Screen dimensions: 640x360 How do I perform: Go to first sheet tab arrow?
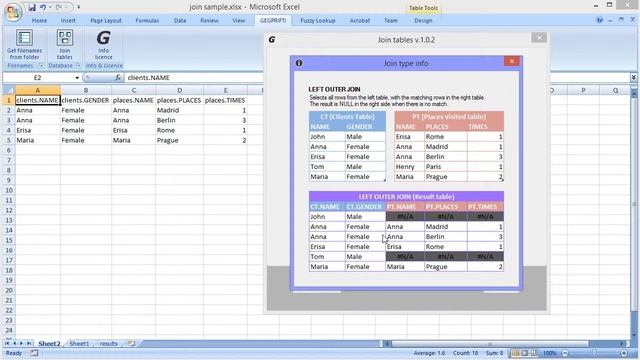tap(7, 344)
